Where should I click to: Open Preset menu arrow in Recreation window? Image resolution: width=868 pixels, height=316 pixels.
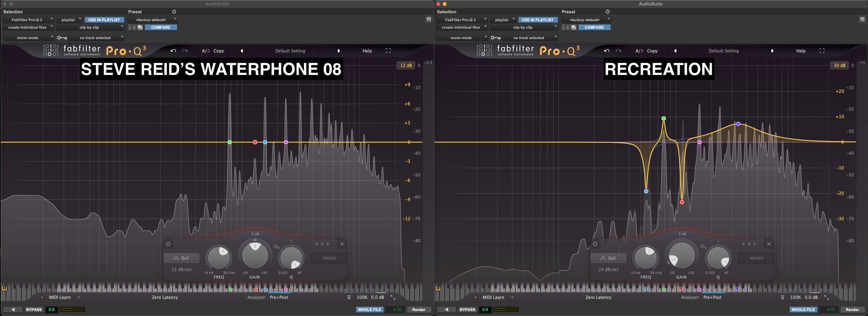[608, 12]
